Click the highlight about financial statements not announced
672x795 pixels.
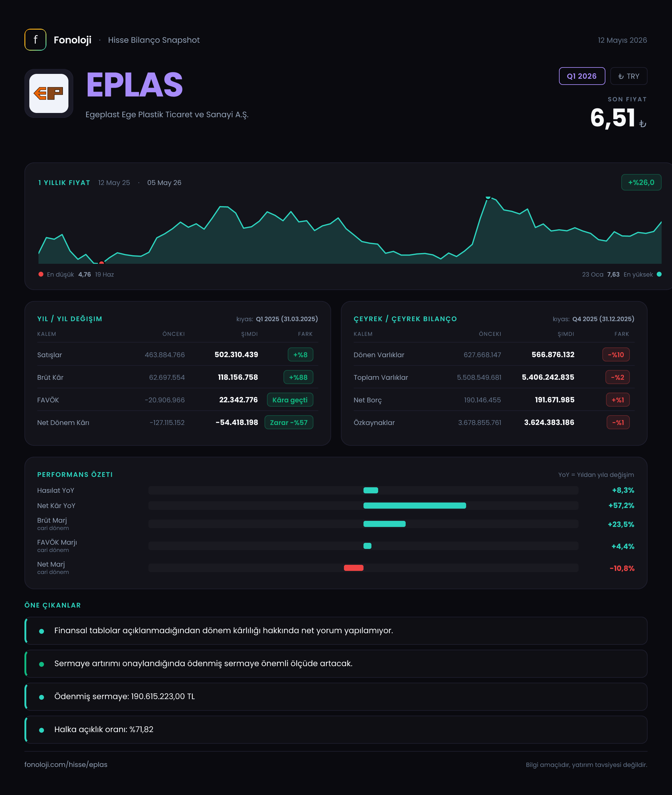[x=336, y=630]
